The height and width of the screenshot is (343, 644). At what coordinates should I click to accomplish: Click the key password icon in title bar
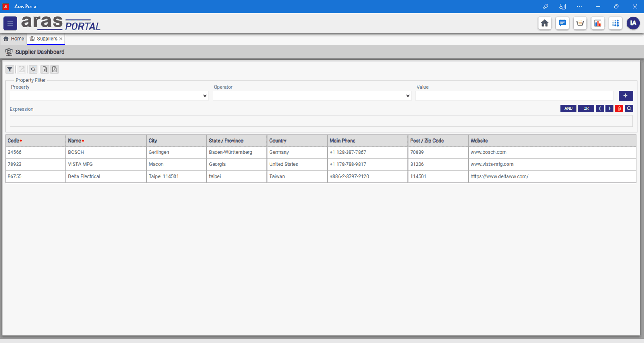click(545, 6)
